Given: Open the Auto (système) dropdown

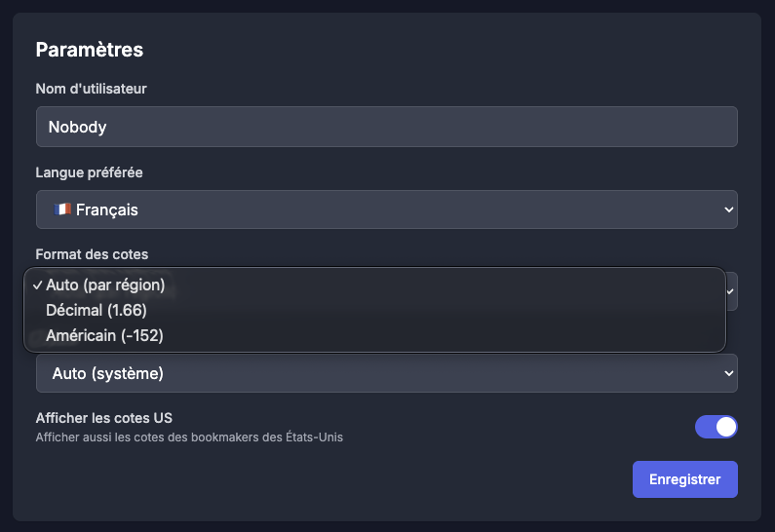Looking at the screenshot, I should [x=386, y=373].
